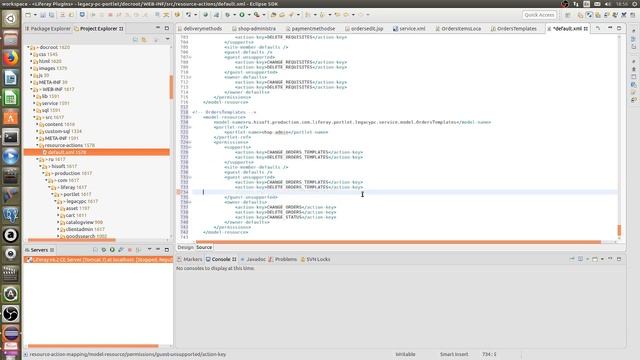Collapse the docroot folder node
640x360 pixels.
point(28,47)
